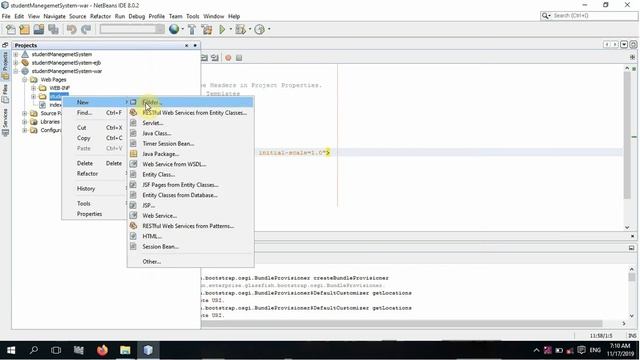Screen dimensions: 640x360
Task: Choose Java Class... in the New submenu
Action: click(190, 133)
